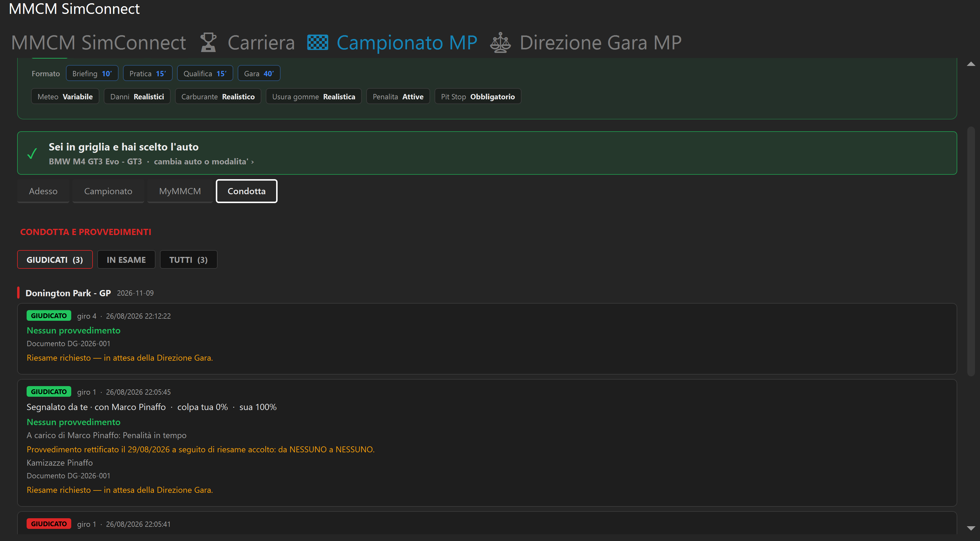Click the Briefing 10' format chip
This screenshot has width=980, height=541.
coord(92,73)
